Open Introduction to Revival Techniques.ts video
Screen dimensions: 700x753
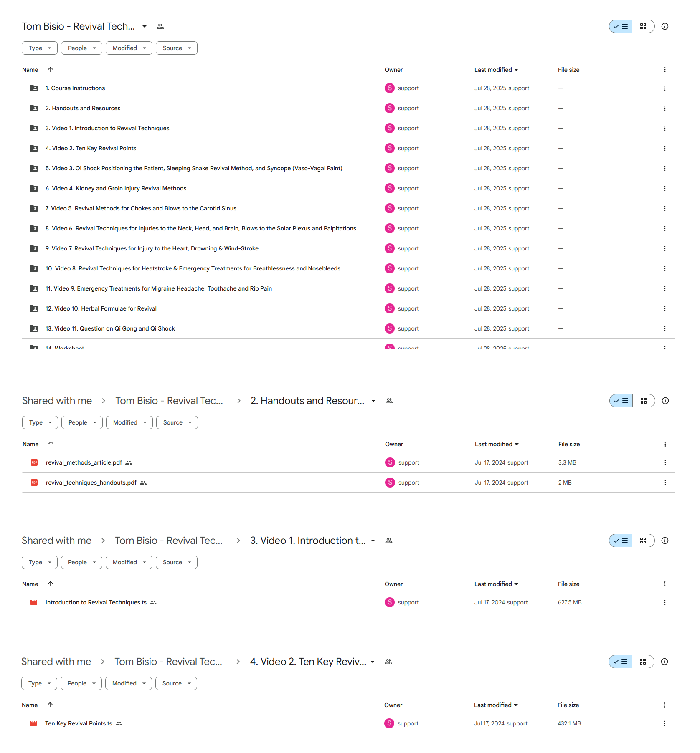coord(96,602)
